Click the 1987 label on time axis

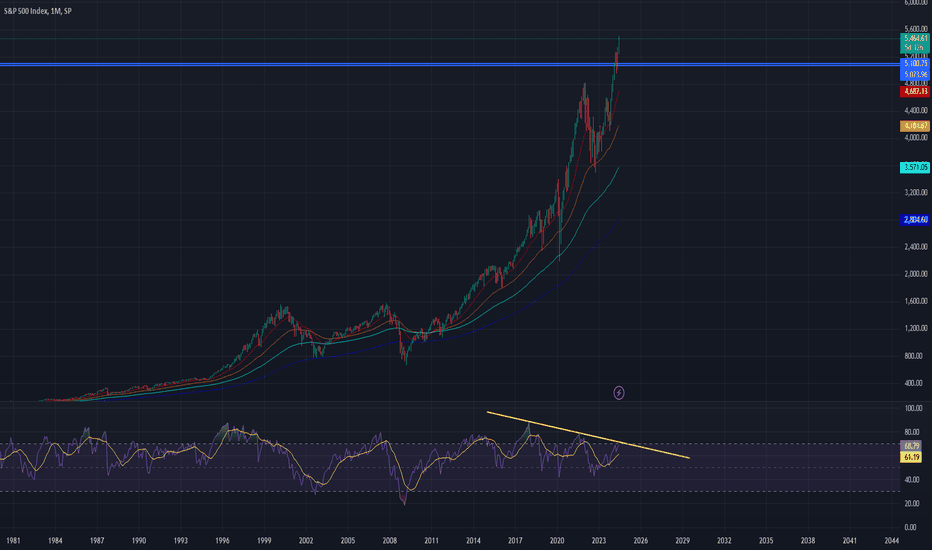point(97,540)
